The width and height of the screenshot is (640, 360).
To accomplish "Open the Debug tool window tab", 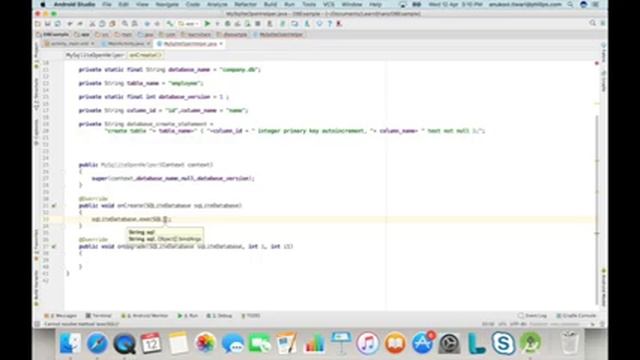I will point(220,316).
